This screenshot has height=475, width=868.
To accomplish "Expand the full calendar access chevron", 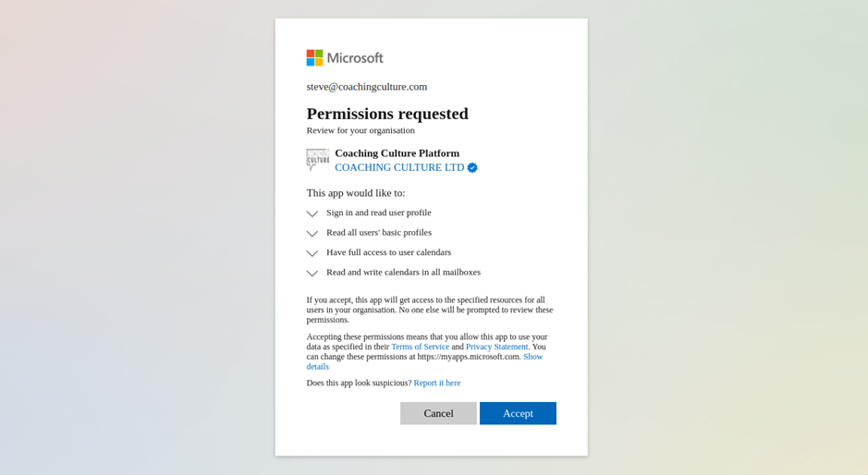I will [x=312, y=253].
